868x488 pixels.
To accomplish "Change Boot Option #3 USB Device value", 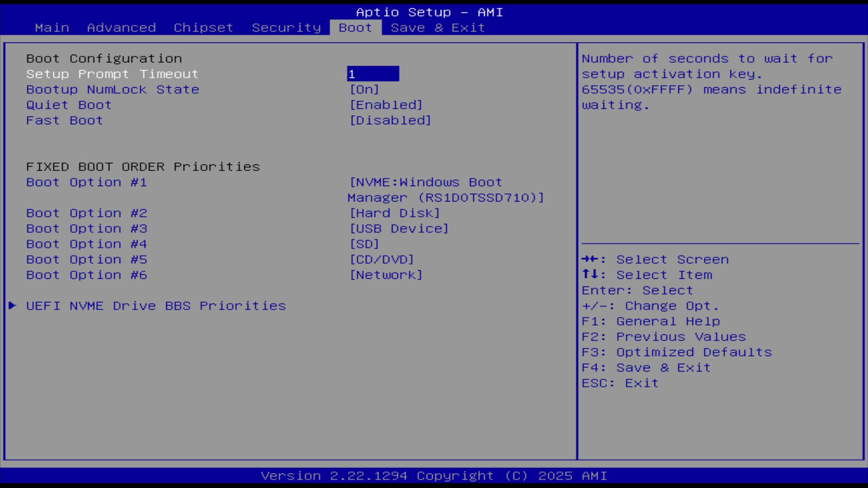I will [399, 229].
